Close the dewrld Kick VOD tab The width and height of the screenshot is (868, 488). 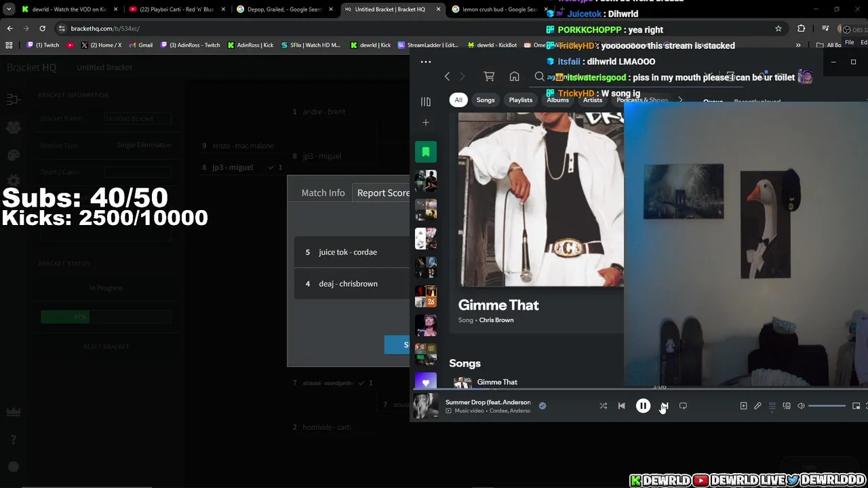pos(116,9)
